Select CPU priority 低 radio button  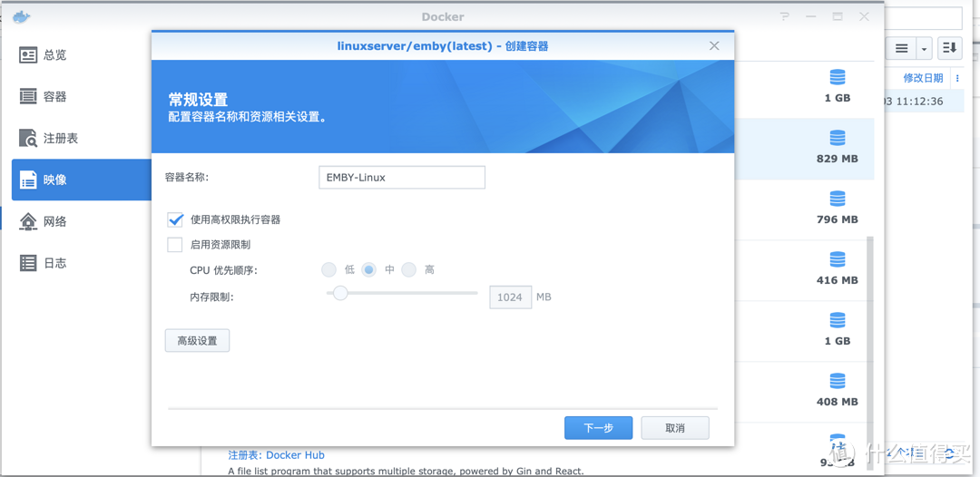click(328, 269)
